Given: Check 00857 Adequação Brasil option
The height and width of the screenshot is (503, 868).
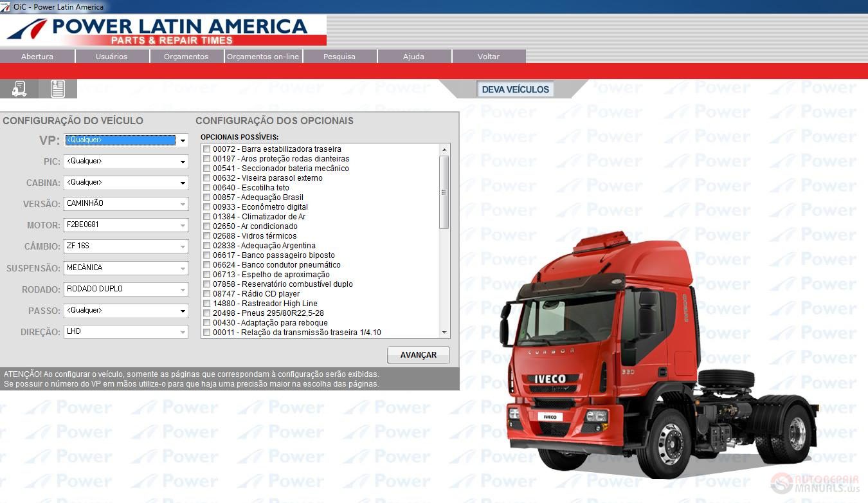Looking at the screenshot, I should (x=207, y=197).
